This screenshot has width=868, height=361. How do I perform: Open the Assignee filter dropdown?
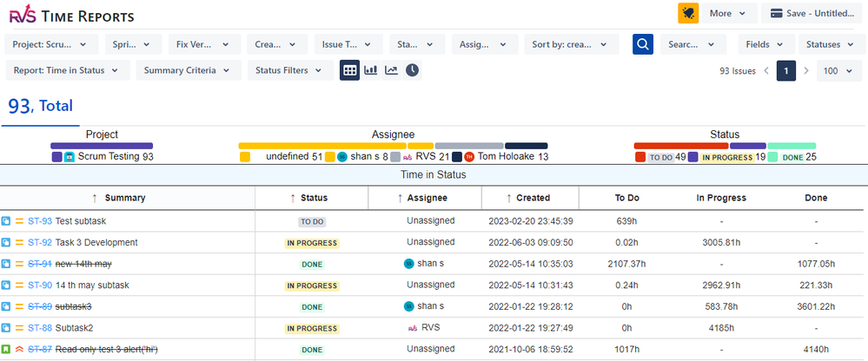[485, 44]
